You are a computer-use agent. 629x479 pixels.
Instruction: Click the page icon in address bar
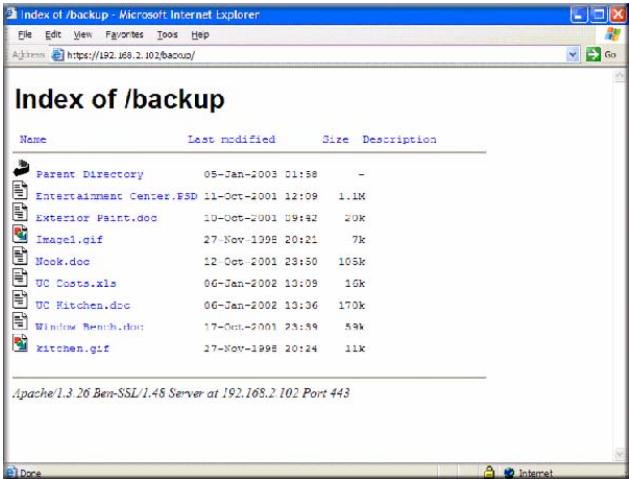click(x=58, y=55)
